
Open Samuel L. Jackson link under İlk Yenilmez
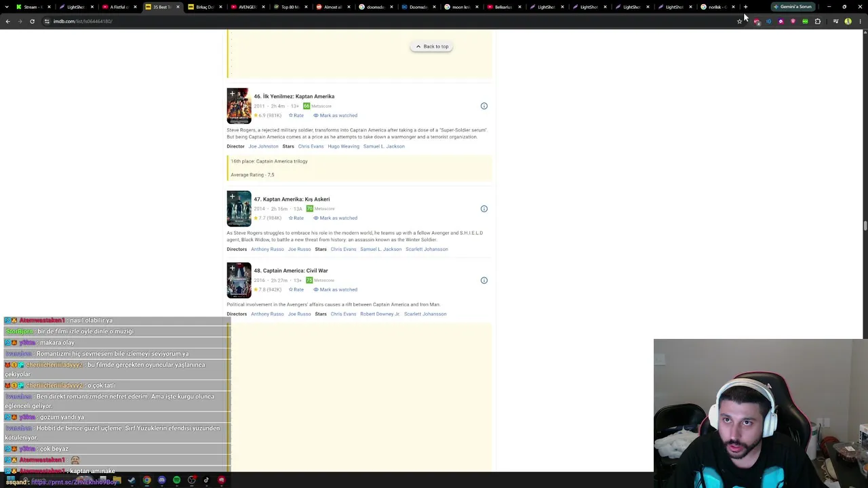point(384,146)
